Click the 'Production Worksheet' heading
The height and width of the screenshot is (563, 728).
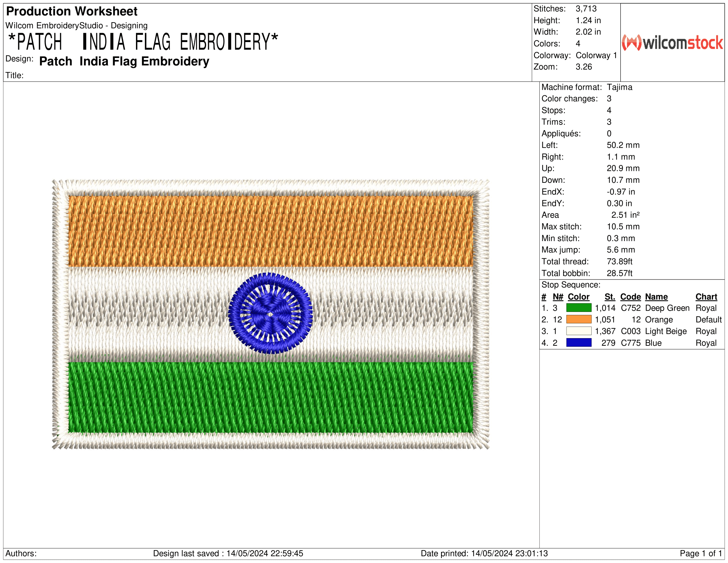(x=72, y=11)
